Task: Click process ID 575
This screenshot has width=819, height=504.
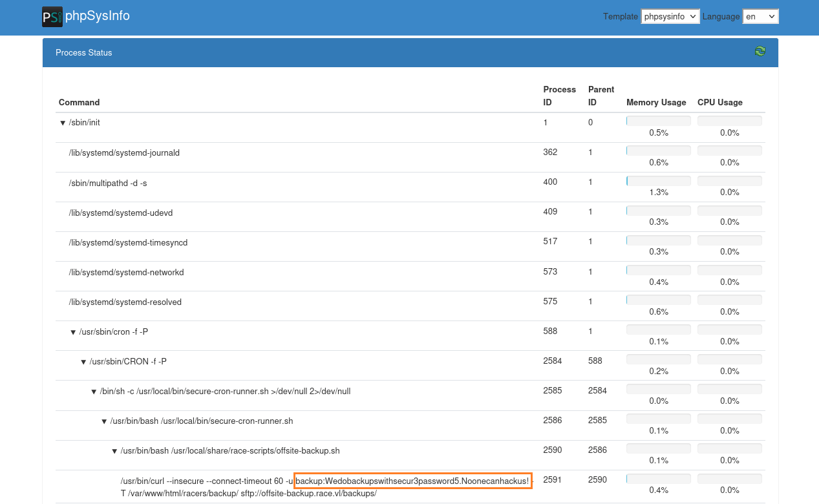Action: click(550, 302)
